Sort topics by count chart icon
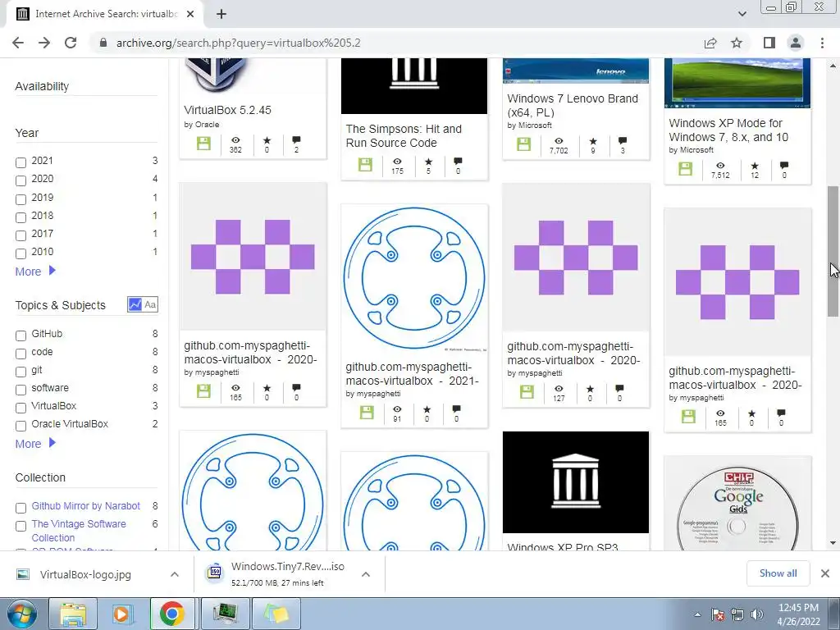 [135, 304]
